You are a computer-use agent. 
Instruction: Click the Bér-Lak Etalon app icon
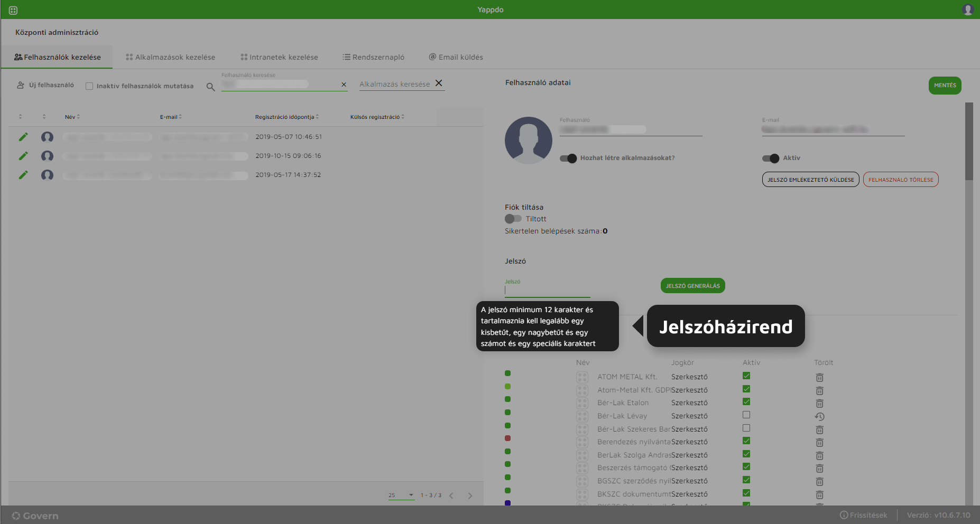582,403
